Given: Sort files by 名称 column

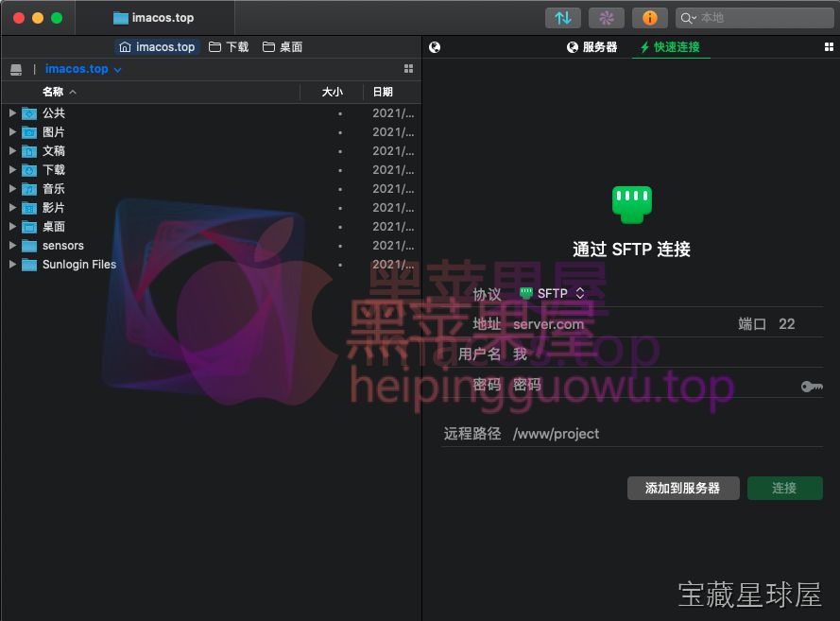Looking at the screenshot, I should 59,93.
